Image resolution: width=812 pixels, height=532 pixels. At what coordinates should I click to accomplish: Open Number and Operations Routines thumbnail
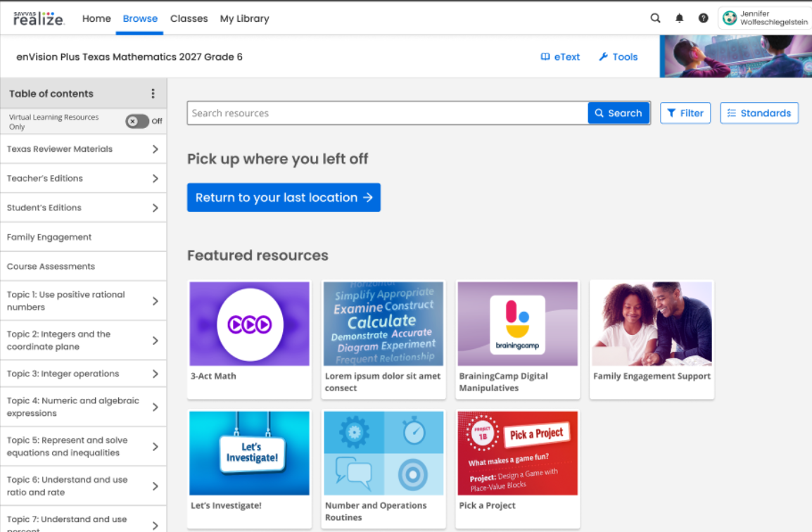(x=383, y=453)
